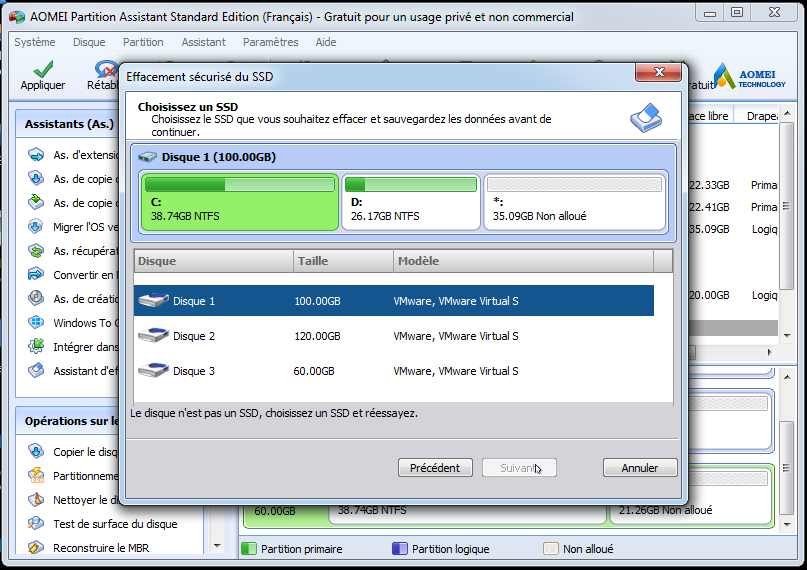Click Reconstruire le MBR icon

coord(36,547)
